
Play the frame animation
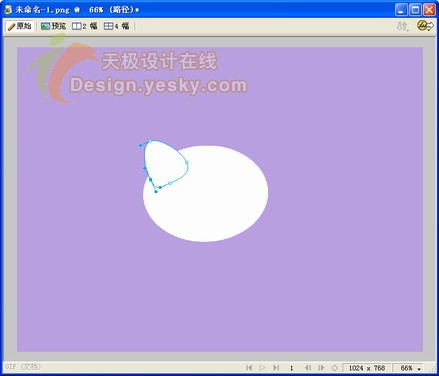(x=262, y=368)
